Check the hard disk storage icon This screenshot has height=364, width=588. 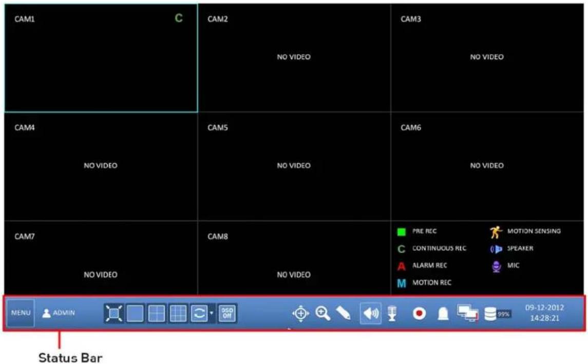(490, 314)
